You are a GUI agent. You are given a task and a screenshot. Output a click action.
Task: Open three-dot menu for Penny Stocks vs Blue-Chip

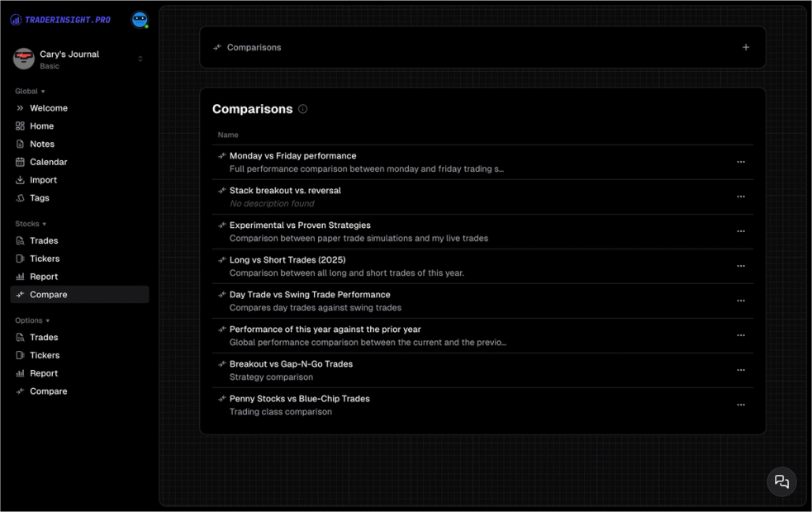tap(741, 405)
